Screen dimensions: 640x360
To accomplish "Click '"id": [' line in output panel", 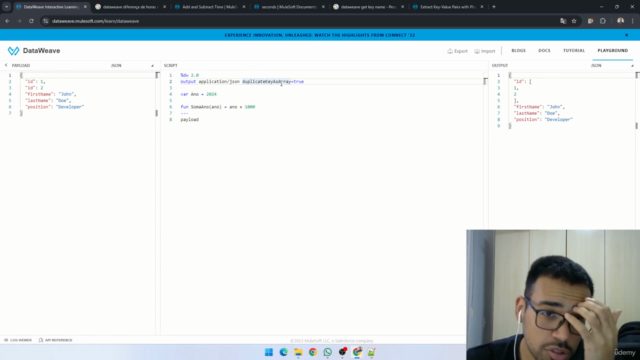I will 522,82.
